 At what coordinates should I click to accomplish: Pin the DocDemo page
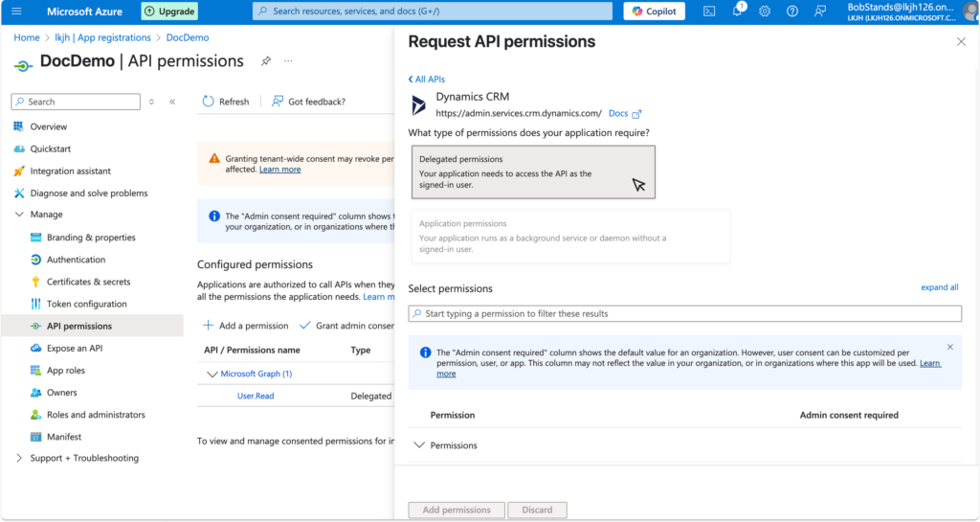tap(266, 61)
